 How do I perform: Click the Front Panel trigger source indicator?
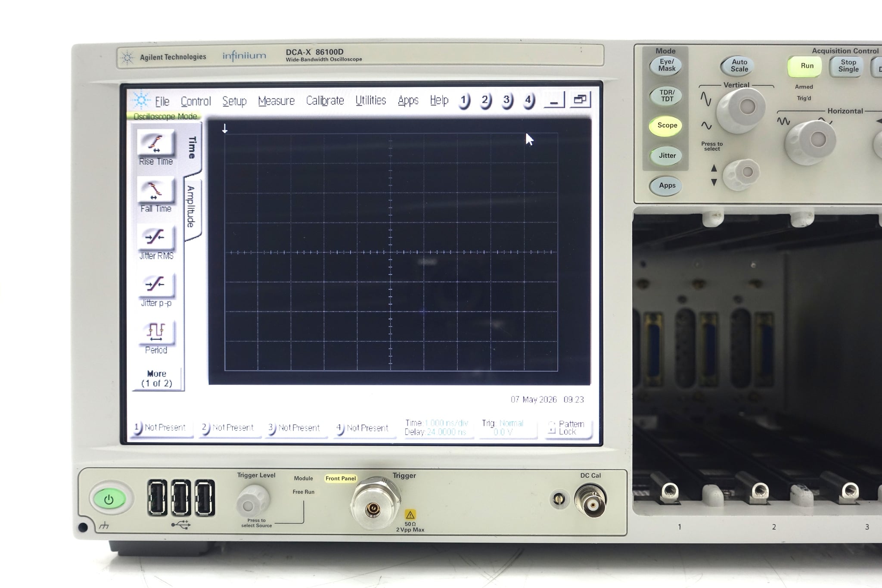[340, 479]
